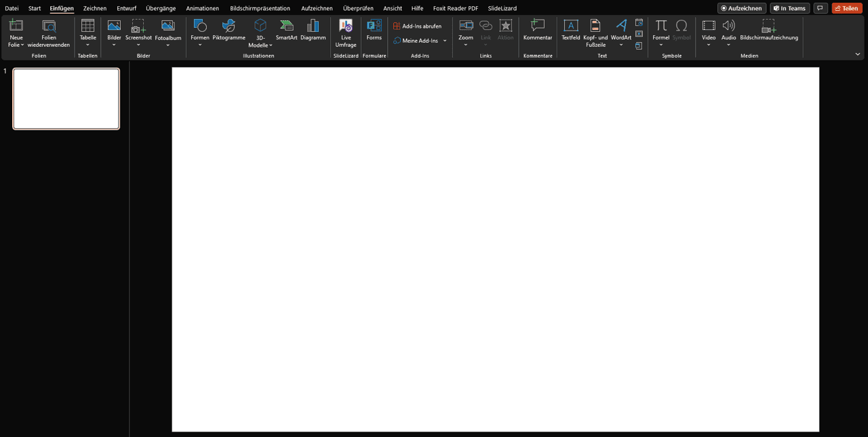Switch to the Entwurf tab

click(126, 8)
